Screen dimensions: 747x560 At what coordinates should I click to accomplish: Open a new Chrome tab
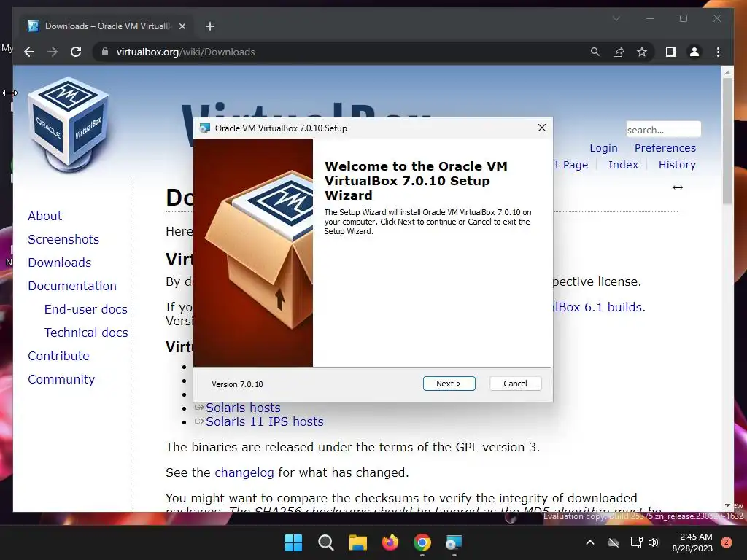point(209,26)
